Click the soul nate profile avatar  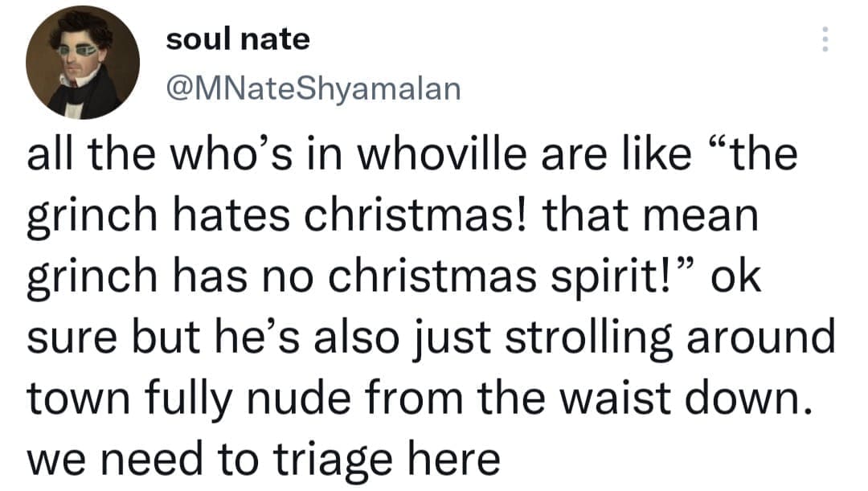83,63
